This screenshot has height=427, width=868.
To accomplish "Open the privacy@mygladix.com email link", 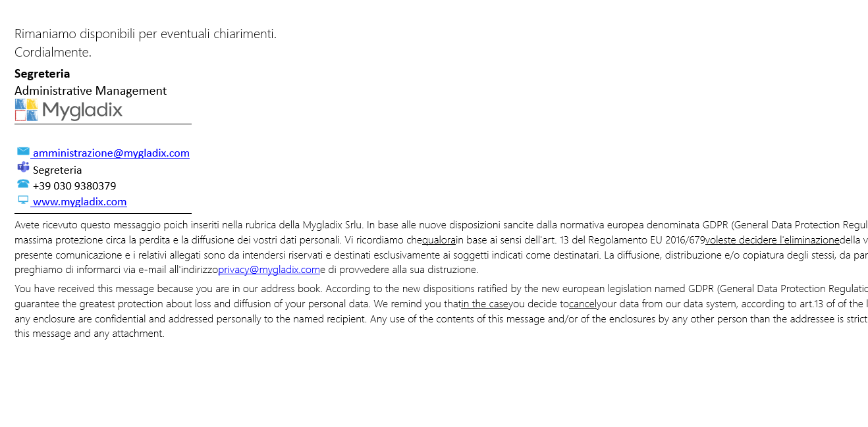I will (x=269, y=270).
